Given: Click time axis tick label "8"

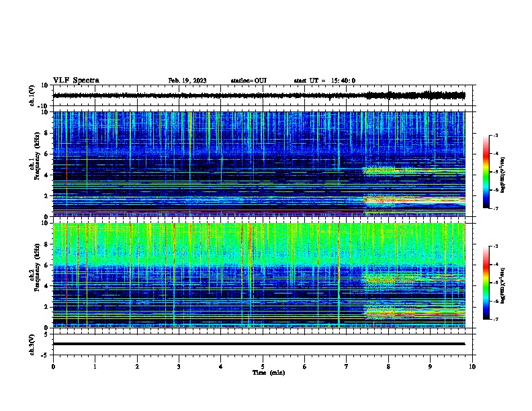Looking at the screenshot, I should 388,367.
